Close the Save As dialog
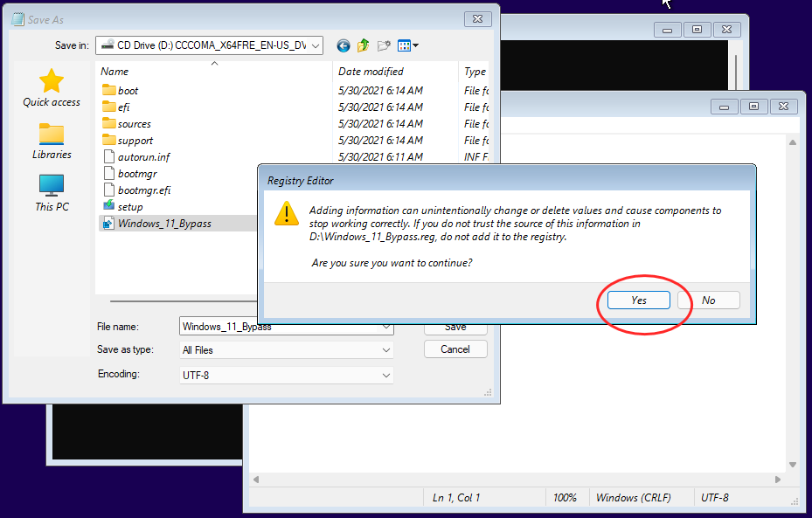Screen dimensions: 812x518 tap(477, 19)
